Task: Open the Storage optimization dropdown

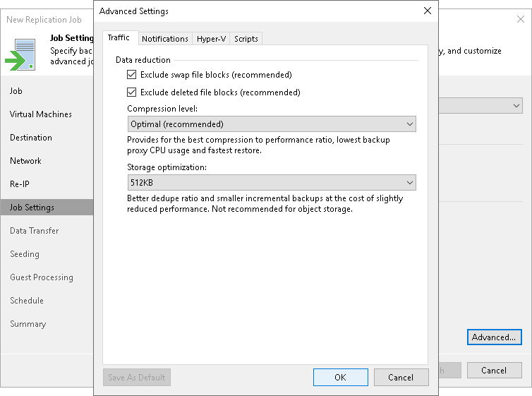Action: (x=272, y=183)
